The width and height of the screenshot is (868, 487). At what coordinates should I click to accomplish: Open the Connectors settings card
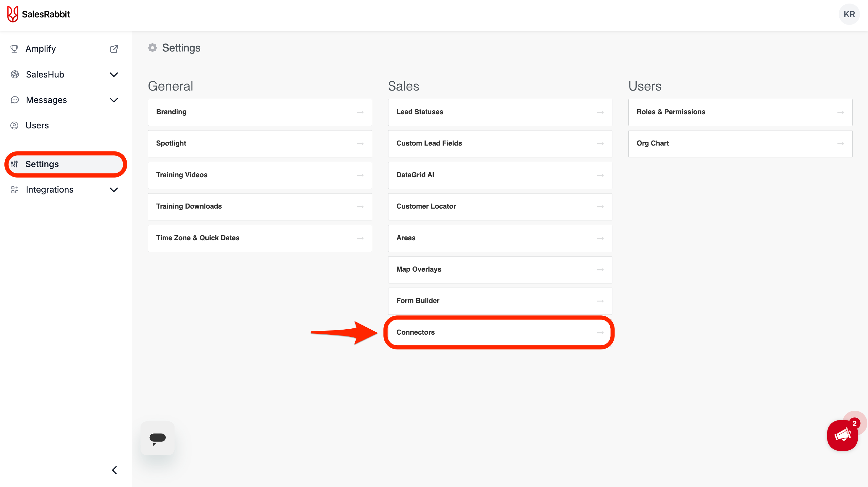(x=499, y=332)
